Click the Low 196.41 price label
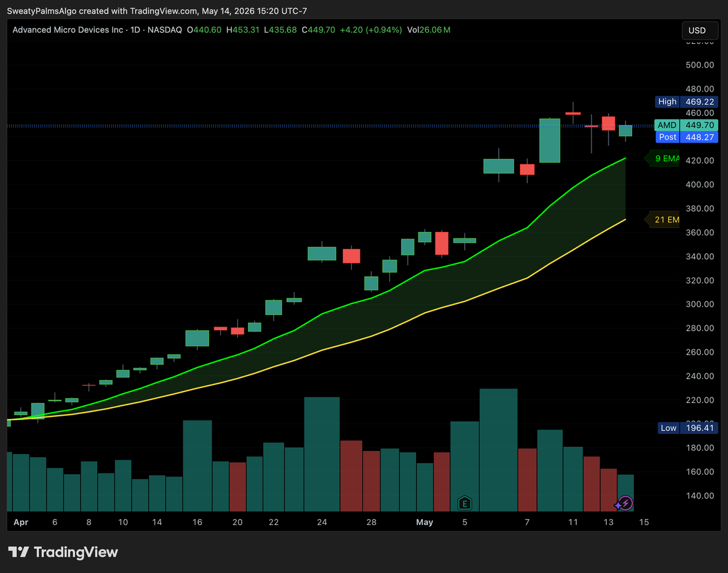This screenshot has width=728, height=573. tap(688, 428)
